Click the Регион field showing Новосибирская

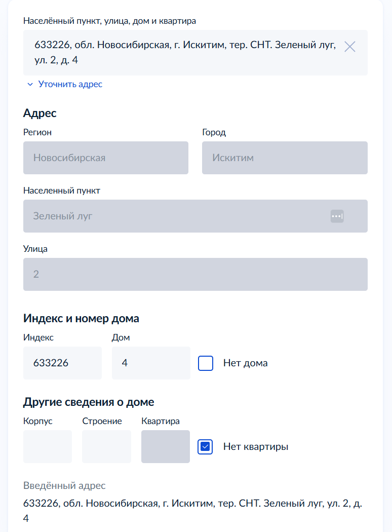point(106,158)
